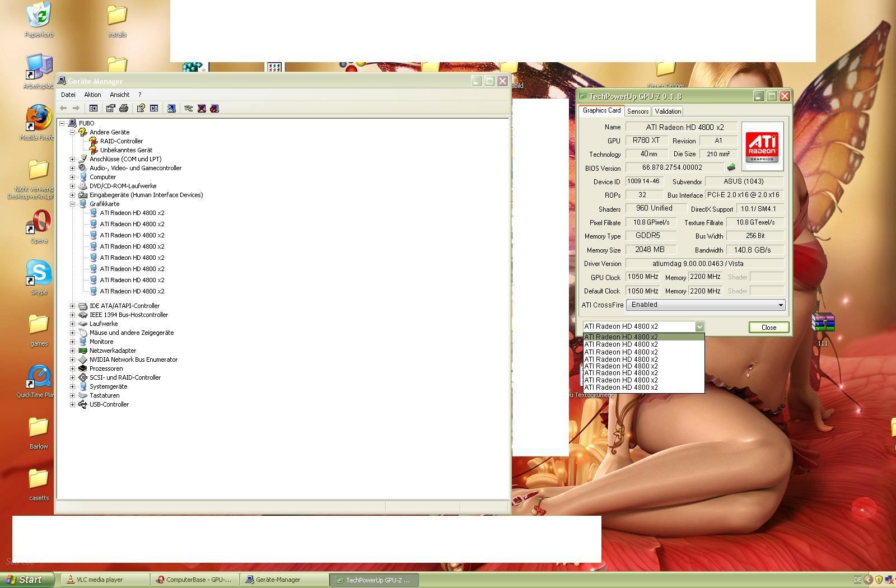
Task: Switch to VLC media player taskbar button
Action: [x=105, y=580]
